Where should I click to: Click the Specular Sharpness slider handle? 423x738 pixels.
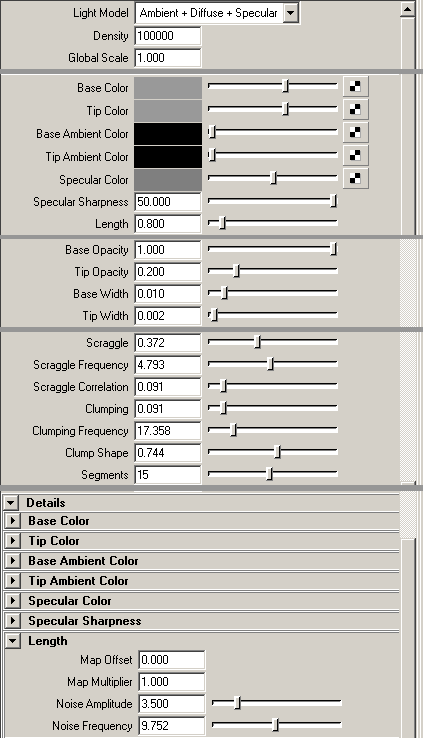click(x=334, y=201)
